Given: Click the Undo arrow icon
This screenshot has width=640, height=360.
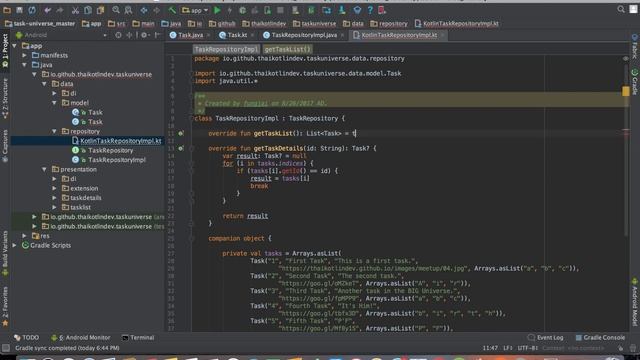Looking at the screenshot, I should point(48,10).
